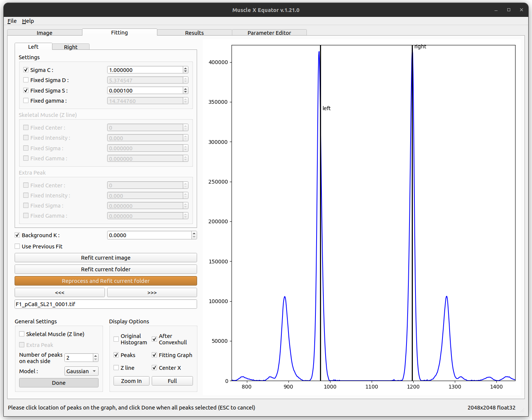Click the filename field F1_pCa8_SL21_0001.tif
This screenshot has height=420, width=532.
[106, 304]
